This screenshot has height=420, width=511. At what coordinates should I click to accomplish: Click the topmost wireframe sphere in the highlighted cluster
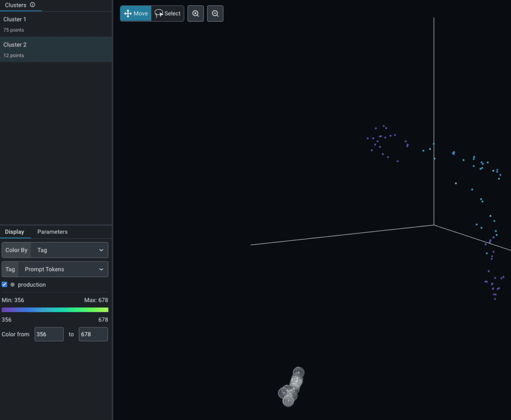pyautogui.click(x=298, y=373)
